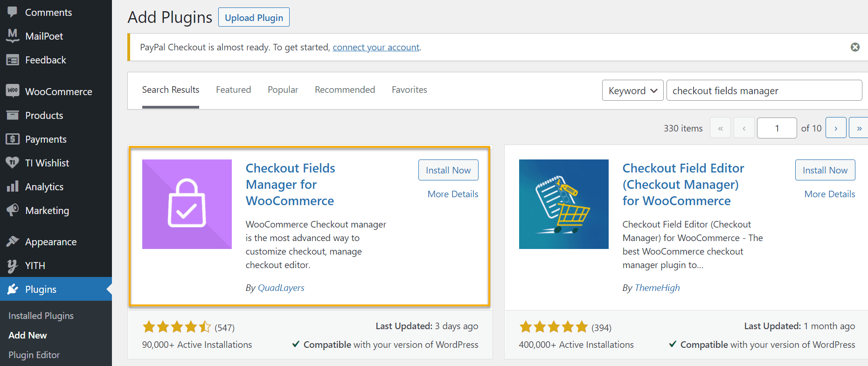Screen dimensions: 868x366
Task: Open Checkout Fields Manager for WooCommerce title
Action: click(x=291, y=184)
